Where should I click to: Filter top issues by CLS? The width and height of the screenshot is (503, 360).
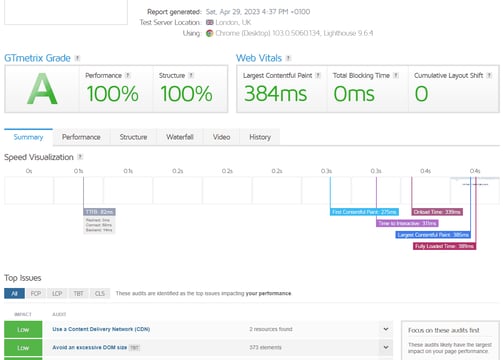pos(100,293)
